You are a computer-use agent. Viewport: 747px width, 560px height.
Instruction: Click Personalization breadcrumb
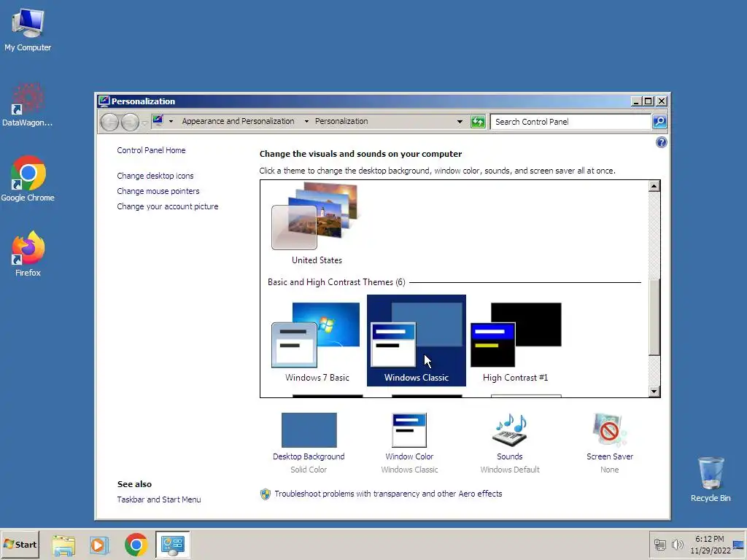pyautogui.click(x=341, y=122)
